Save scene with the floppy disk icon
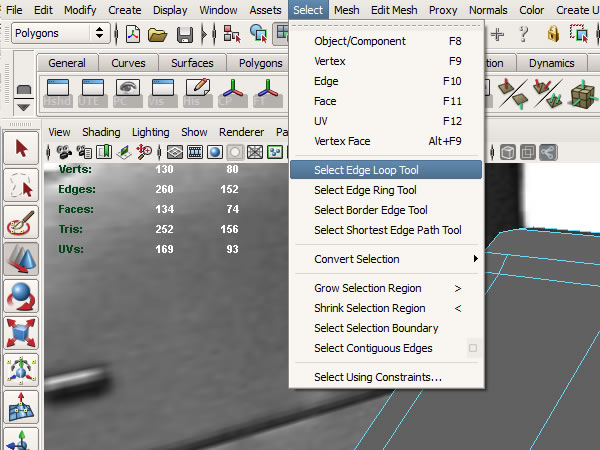This screenshot has width=600, height=450. [184, 34]
